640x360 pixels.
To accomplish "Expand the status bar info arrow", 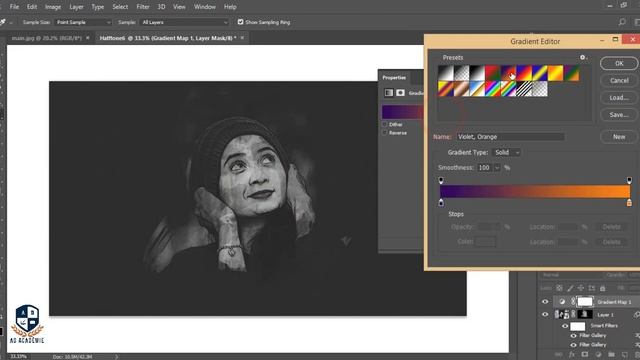I will (116, 357).
